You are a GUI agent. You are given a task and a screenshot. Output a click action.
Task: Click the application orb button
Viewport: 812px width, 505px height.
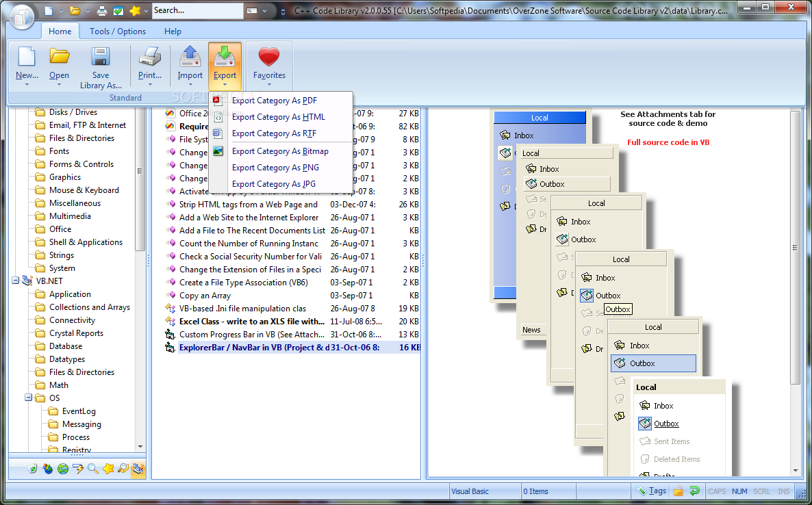pyautogui.click(x=21, y=16)
